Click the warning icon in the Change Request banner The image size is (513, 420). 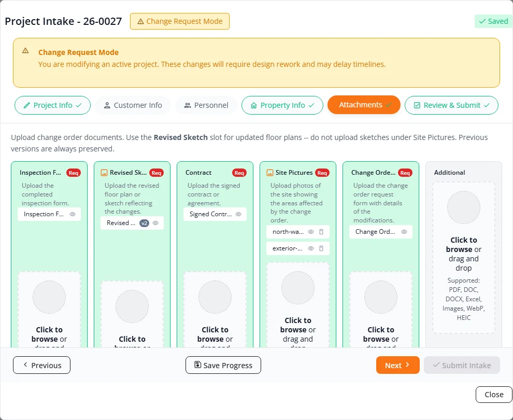coord(25,51)
